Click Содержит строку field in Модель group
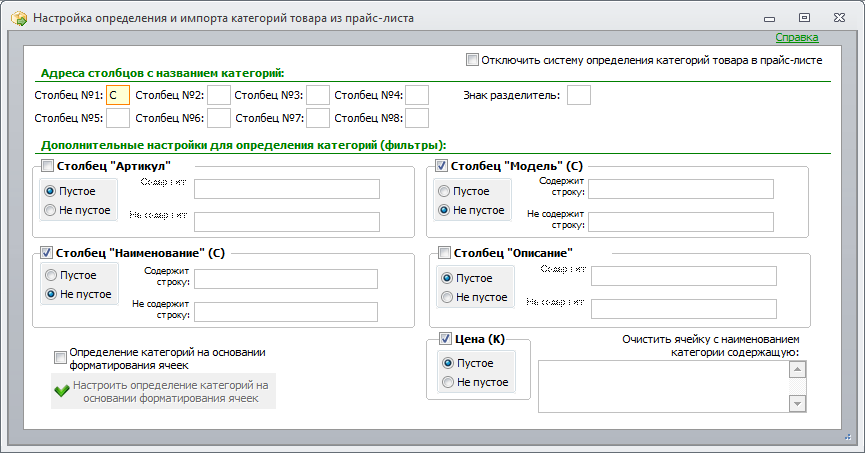 [x=681, y=189]
